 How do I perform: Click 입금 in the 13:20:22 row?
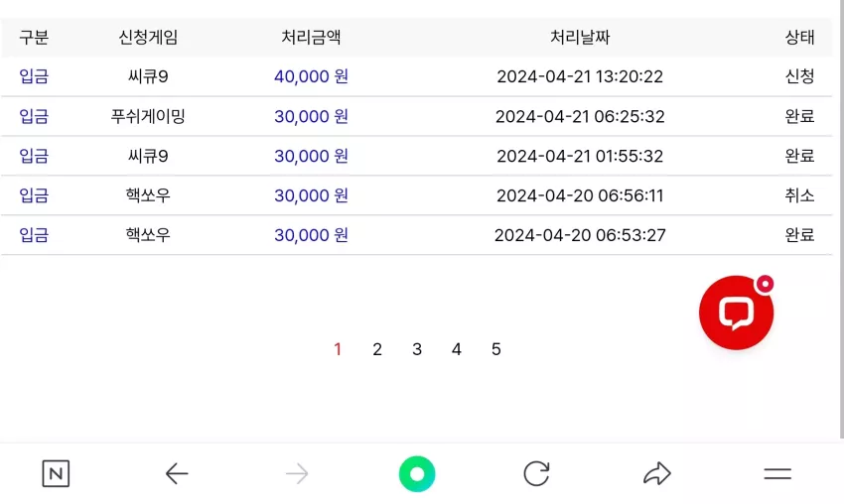point(34,76)
